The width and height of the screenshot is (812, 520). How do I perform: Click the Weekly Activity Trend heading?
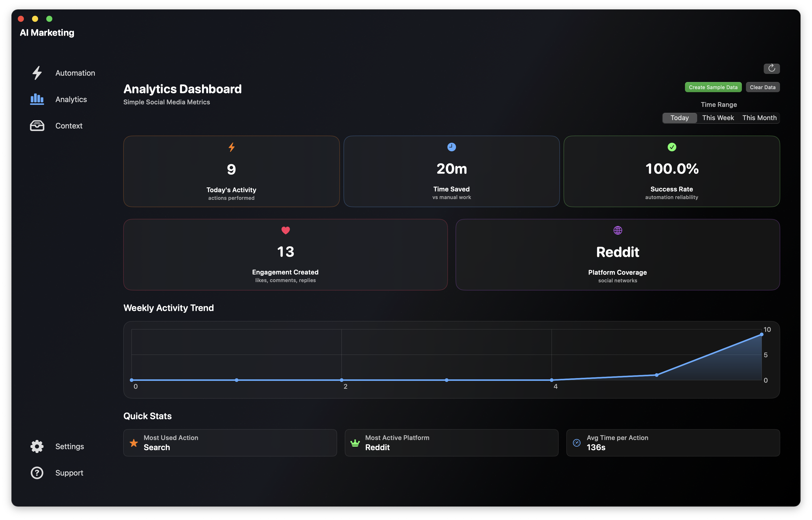(x=168, y=308)
